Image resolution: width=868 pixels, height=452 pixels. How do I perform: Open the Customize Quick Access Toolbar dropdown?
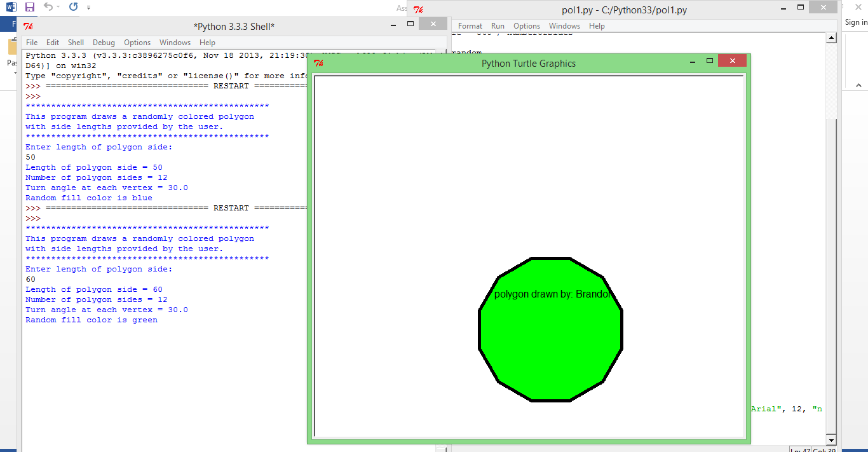tap(88, 8)
